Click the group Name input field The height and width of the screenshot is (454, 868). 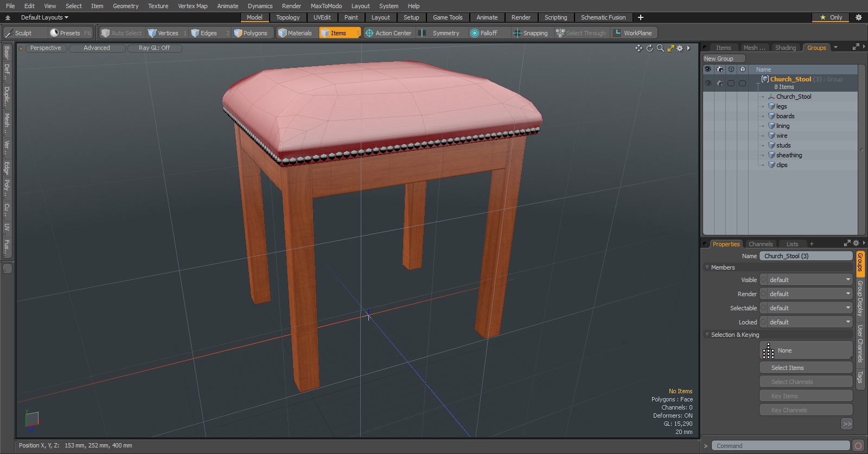(x=806, y=256)
